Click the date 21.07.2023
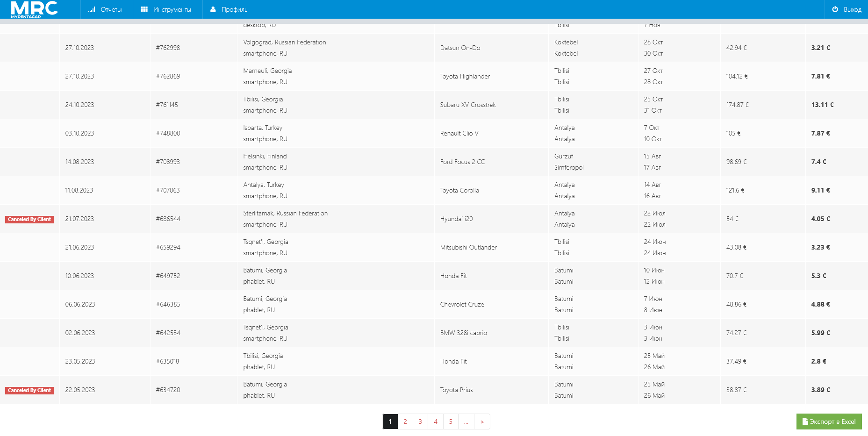 79,219
